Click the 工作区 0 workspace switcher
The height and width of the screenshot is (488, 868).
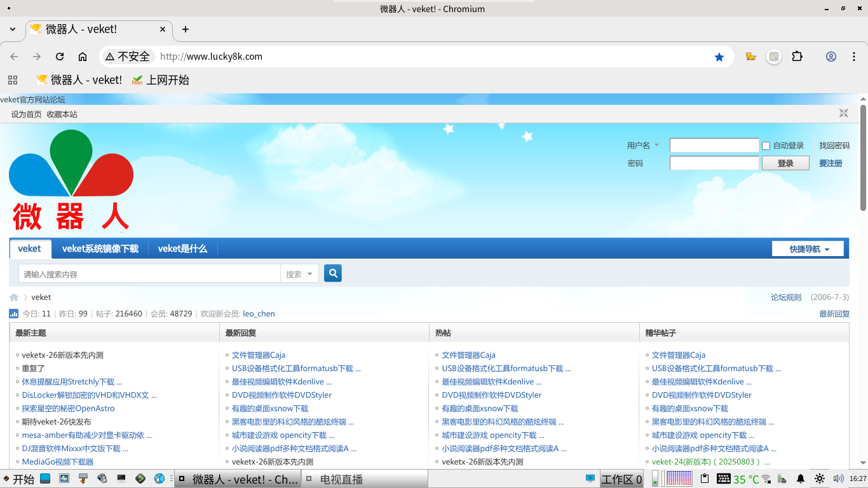[621, 479]
